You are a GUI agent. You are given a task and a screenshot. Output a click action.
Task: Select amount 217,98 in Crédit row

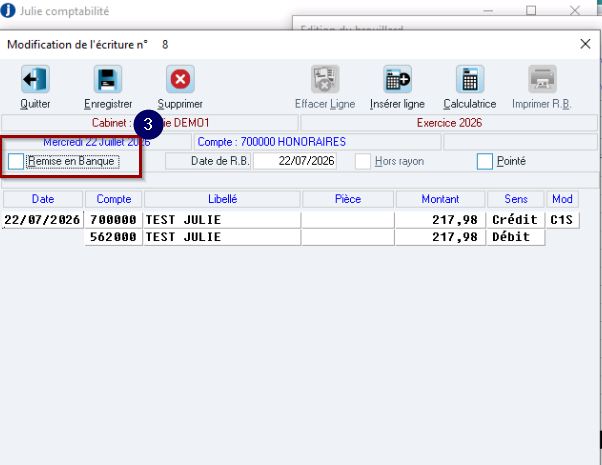pyautogui.click(x=440, y=220)
